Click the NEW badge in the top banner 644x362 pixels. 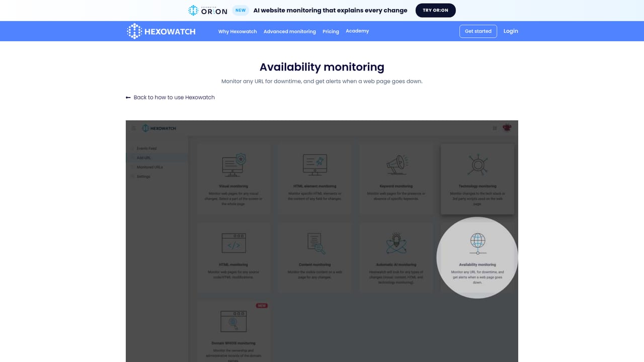240,10
